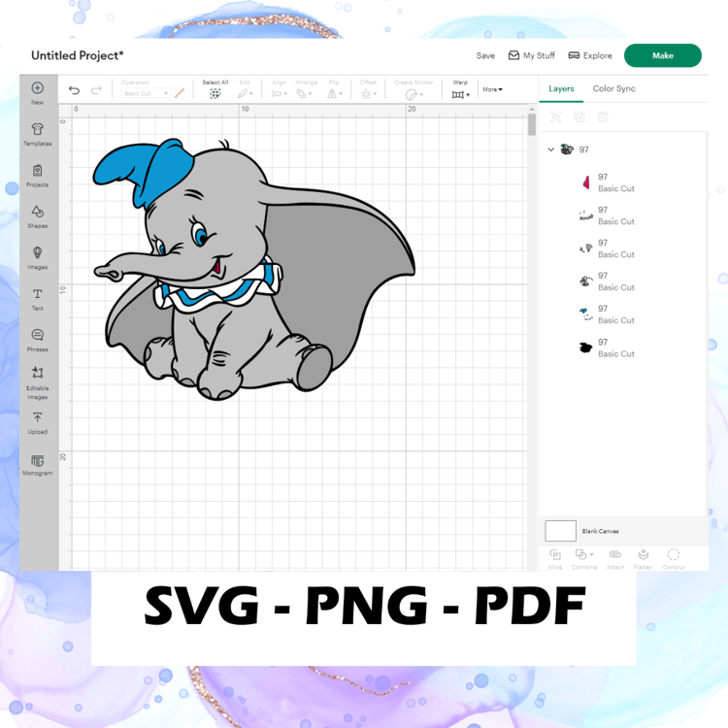Screen dimensions: 728x728
Task: Select the pink tongue 97 layer
Action: [622, 182]
